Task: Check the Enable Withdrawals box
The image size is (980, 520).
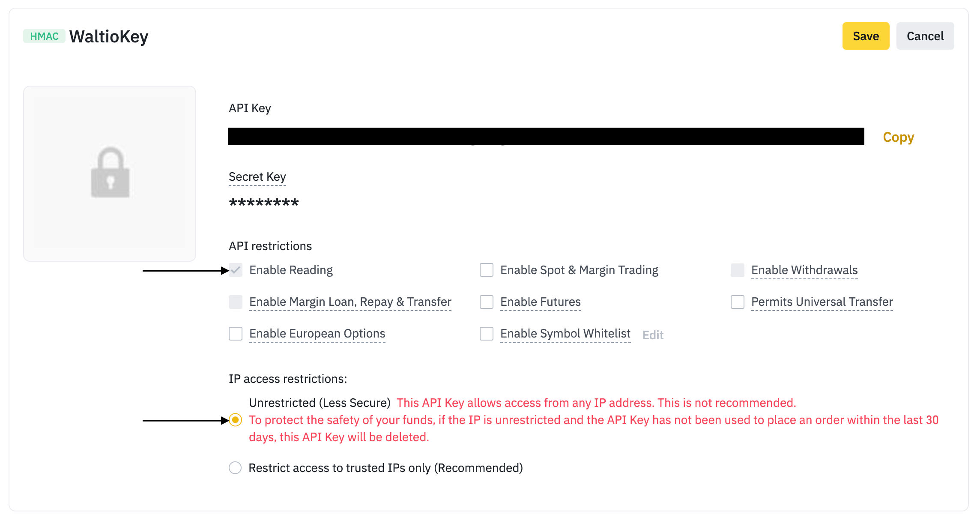Action: coord(738,270)
